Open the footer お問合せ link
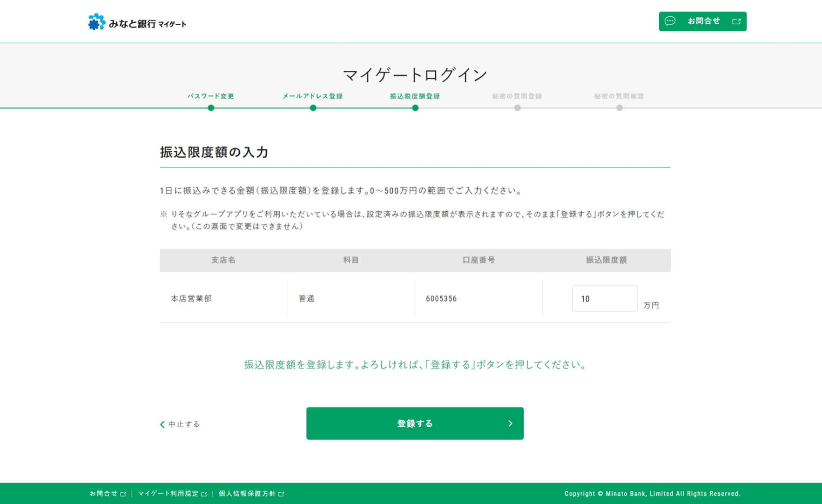Image resolution: width=822 pixels, height=504 pixels. tap(103, 494)
